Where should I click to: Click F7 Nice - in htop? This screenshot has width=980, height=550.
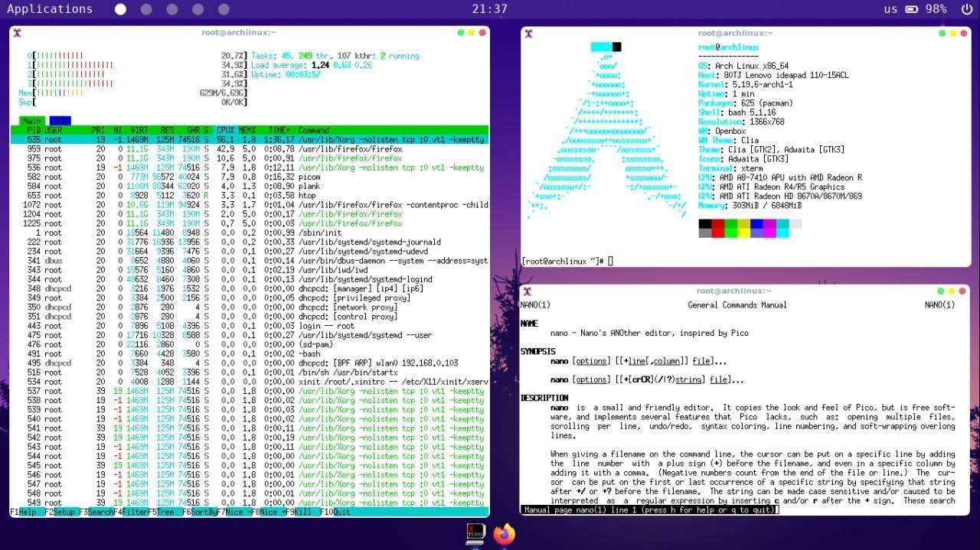(x=234, y=512)
